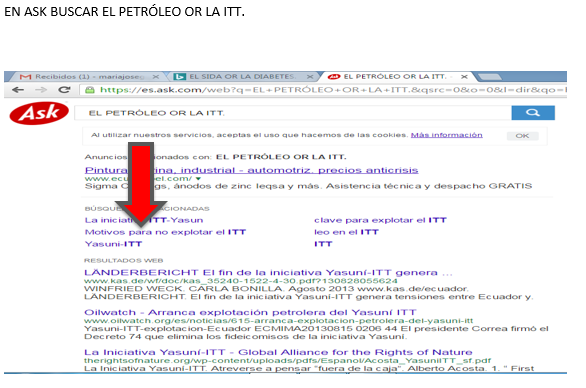Open the Pintura industrial automotriz ad link
Viewport: 586px width, 388px height.
[x=252, y=170]
